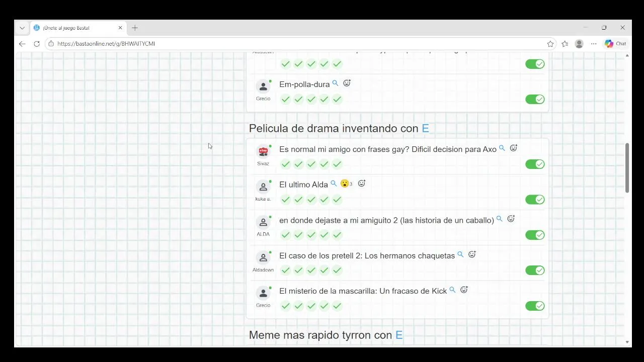Toggle approval switch for Sivaz's answer

click(535, 164)
